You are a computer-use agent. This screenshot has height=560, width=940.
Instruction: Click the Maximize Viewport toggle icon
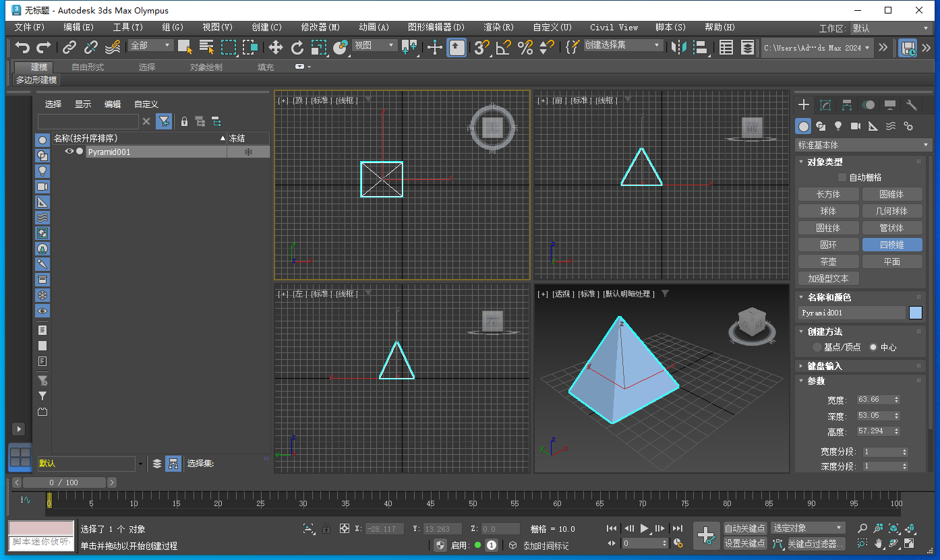point(910,543)
